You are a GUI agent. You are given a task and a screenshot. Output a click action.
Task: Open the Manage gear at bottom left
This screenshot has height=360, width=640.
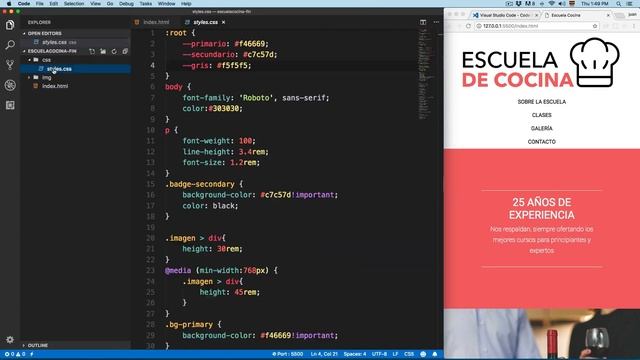coord(10,340)
